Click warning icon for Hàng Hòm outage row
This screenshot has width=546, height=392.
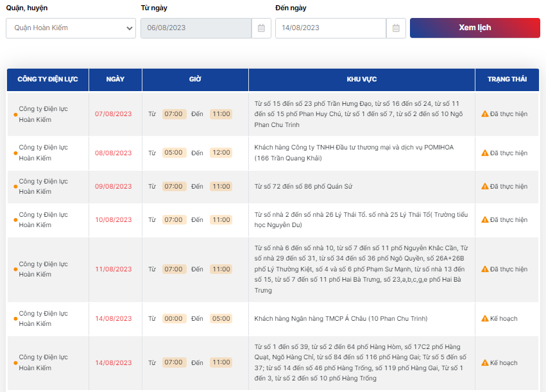[484, 362]
